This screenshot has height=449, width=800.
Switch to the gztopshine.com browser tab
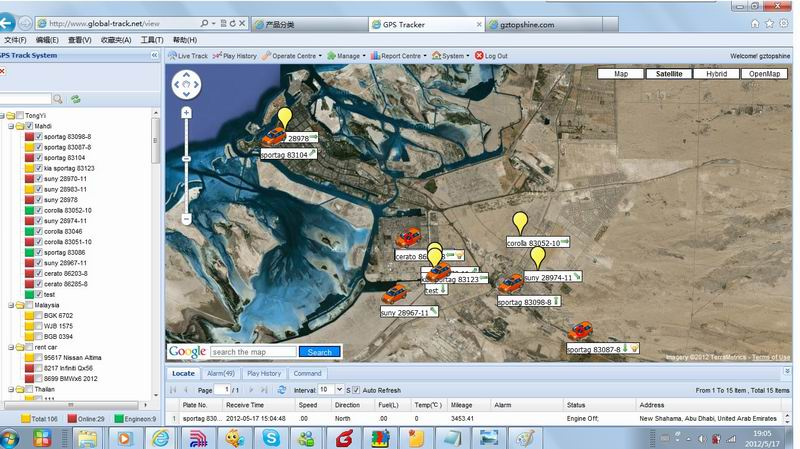[544, 24]
